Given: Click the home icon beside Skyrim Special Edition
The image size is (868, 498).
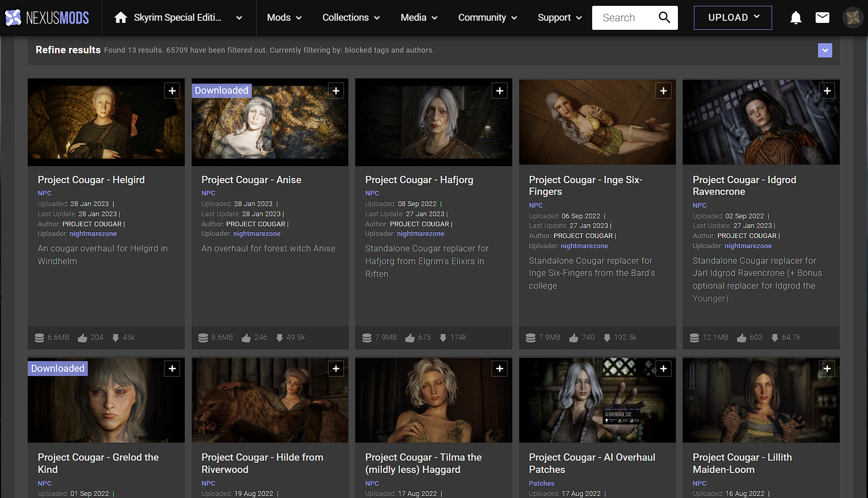Looking at the screenshot, I should click(121, 18).
